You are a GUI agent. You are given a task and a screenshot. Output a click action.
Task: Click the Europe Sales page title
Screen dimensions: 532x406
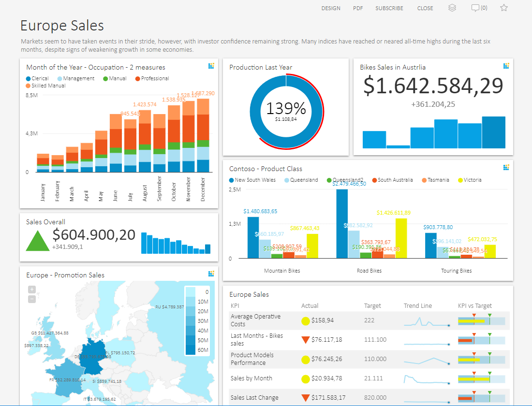tap(62, 26)
